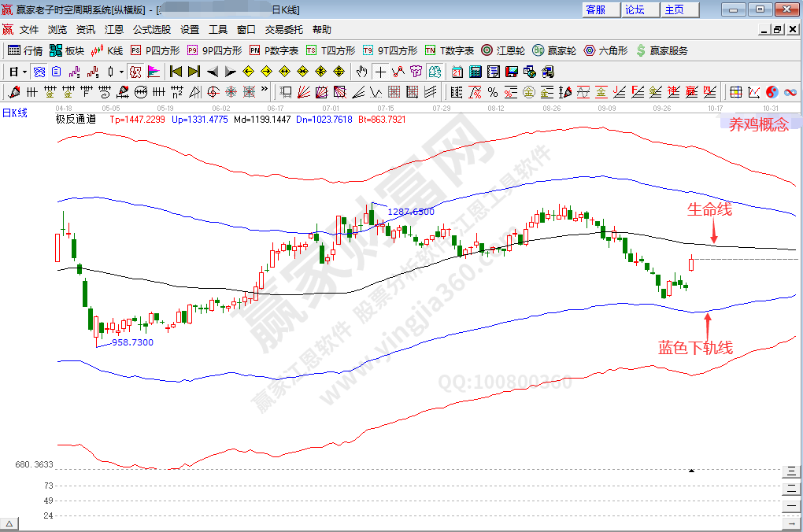Click the 板块 sector toolbar button
The height and width of the screenshot is (532, 803).
click(x=66, y=50)
